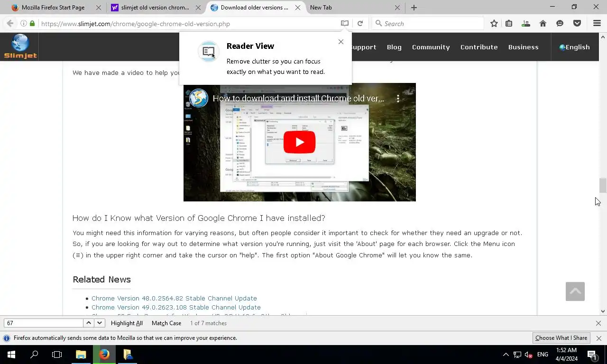
Task: Open the Community menu item
Action: [x=431, y=47]
